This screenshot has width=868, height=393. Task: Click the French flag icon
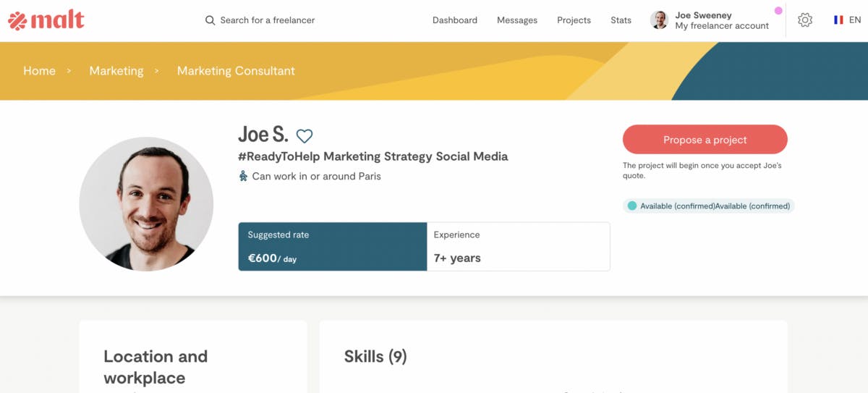coord(838,20)
